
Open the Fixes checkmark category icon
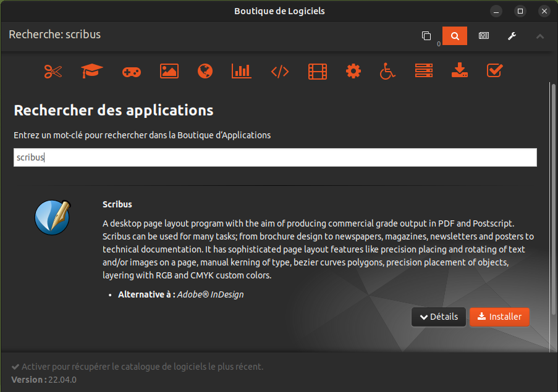click(494, 70)
